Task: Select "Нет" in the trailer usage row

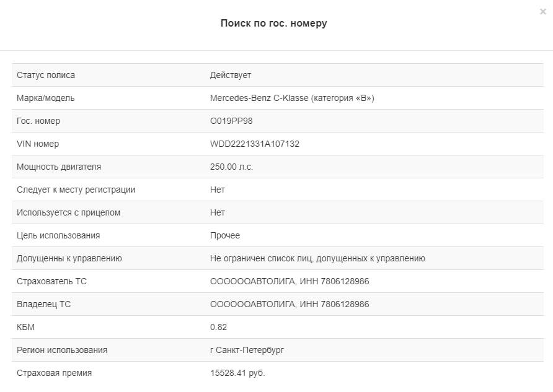Action: [x=217, y=212]
